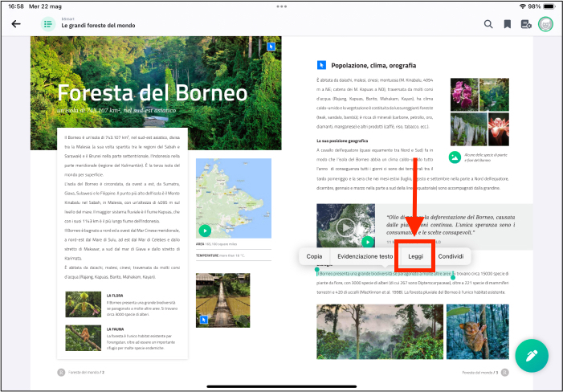Choose Condividi in the selection menu
This screenshot has height=392, width=563.
tap(451, 256)
